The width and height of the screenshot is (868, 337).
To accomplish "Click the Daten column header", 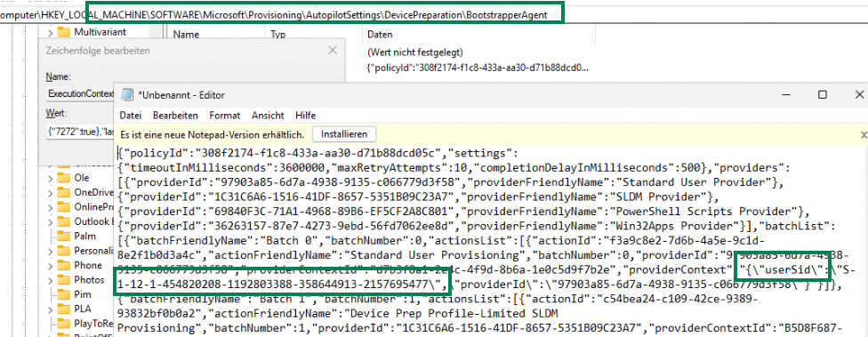I will (380, 35).
